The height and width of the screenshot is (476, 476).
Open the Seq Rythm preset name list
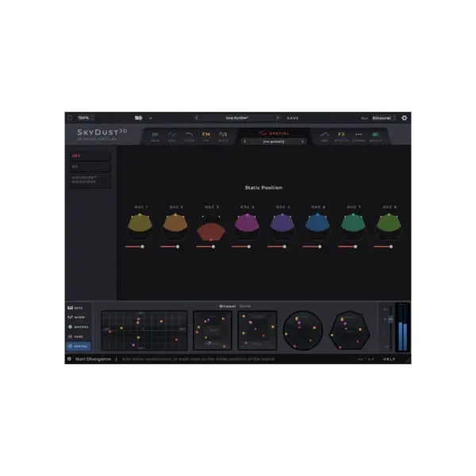(236, 117)
